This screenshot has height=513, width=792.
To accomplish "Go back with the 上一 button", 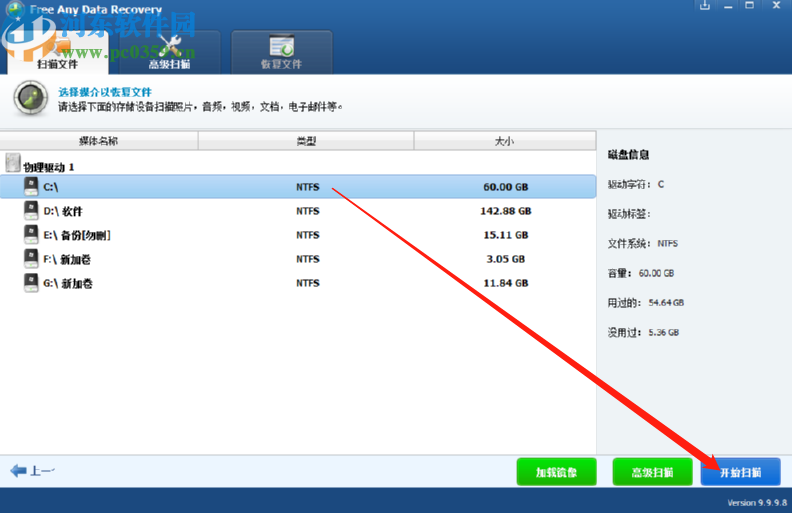I will (x=32, y=471).
